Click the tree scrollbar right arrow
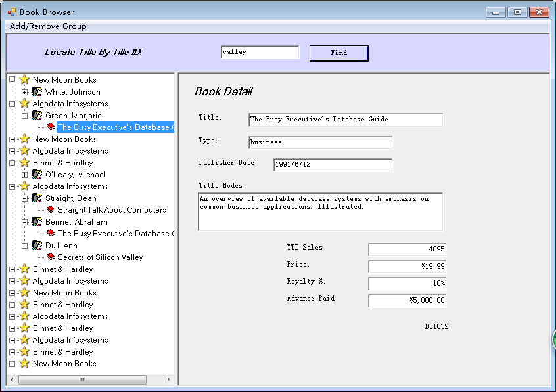 click(x=168, y=380)
